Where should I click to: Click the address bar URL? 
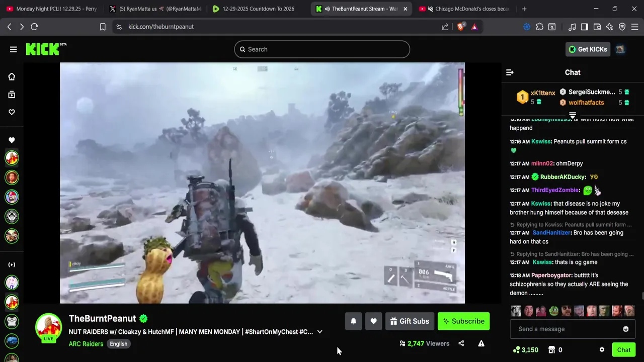(x=161, y=27)
